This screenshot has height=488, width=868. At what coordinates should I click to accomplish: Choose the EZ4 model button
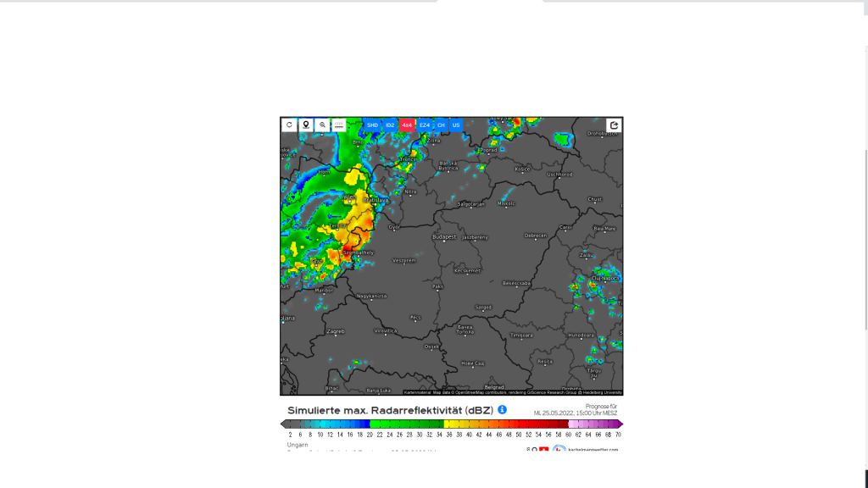click(425, 125)
